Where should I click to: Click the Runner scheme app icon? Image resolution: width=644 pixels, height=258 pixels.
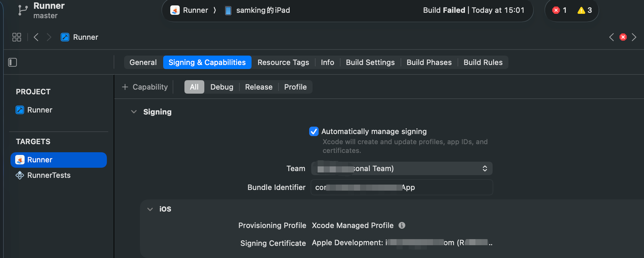[x=175, y=10]
